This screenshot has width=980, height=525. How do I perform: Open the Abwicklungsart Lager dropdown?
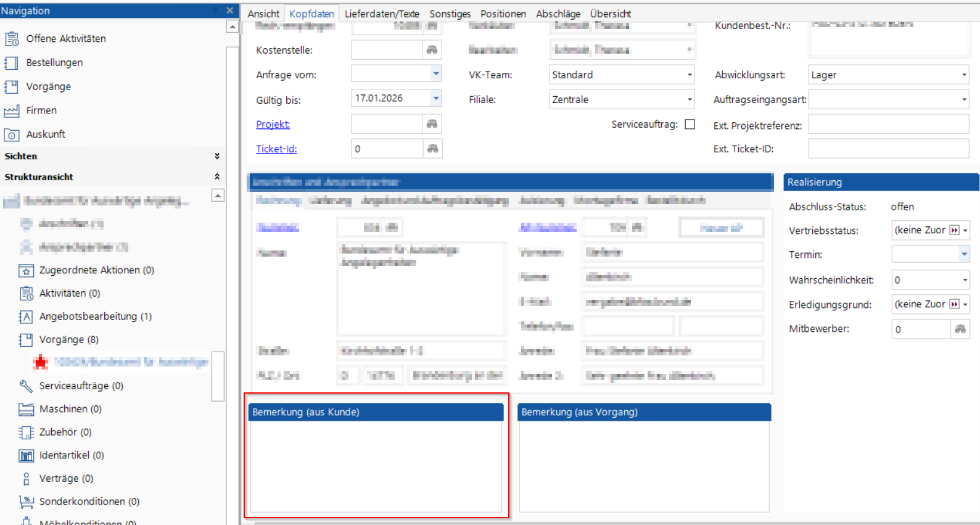coord(963,75)
